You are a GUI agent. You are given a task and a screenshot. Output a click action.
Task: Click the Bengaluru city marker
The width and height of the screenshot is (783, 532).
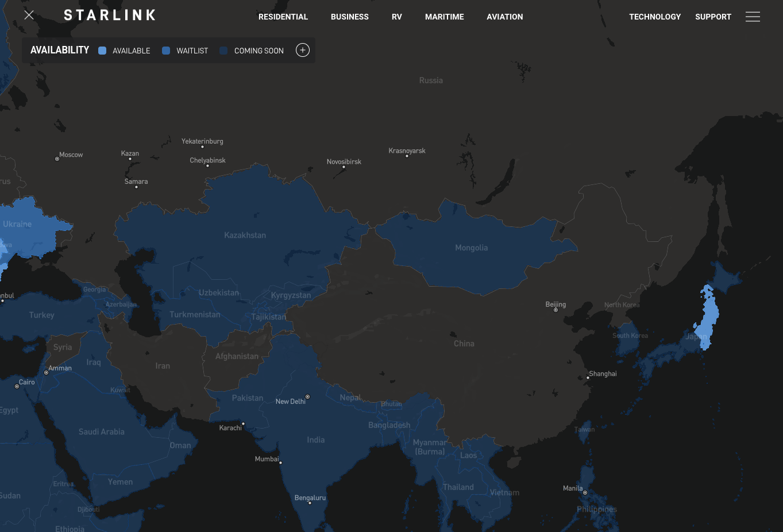(310, 503)
